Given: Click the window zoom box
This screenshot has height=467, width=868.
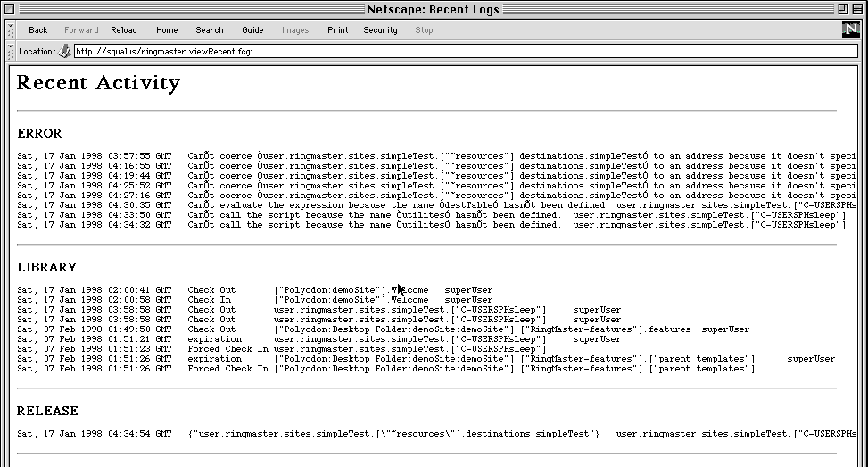Looking at the screenshot, I should 839,10.
